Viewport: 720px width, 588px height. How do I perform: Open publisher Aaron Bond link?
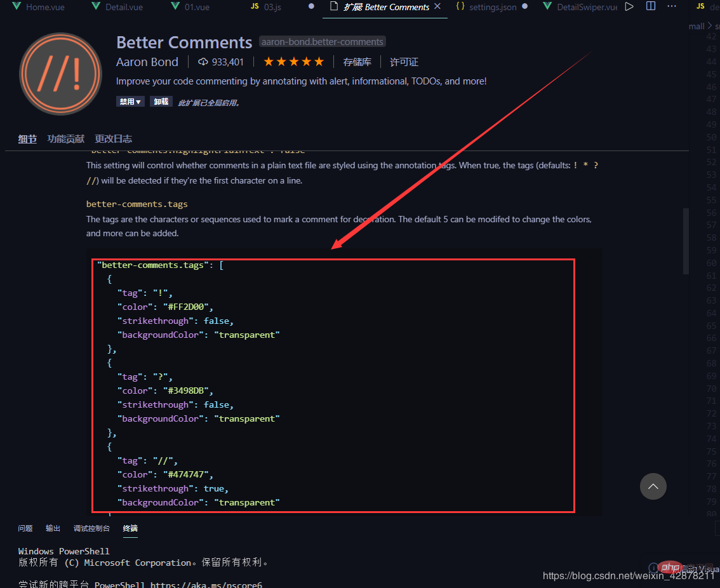[x=147, y=62]
